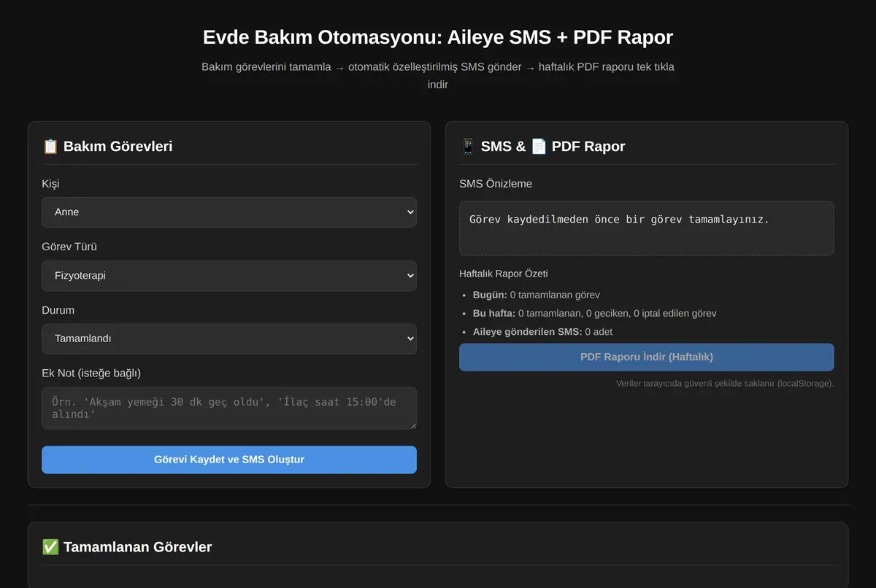Click the green checkmark icon beside Tamamlanan Görevler
The height and width of the screenshot is (588, 876).
(x=50, y=546)
